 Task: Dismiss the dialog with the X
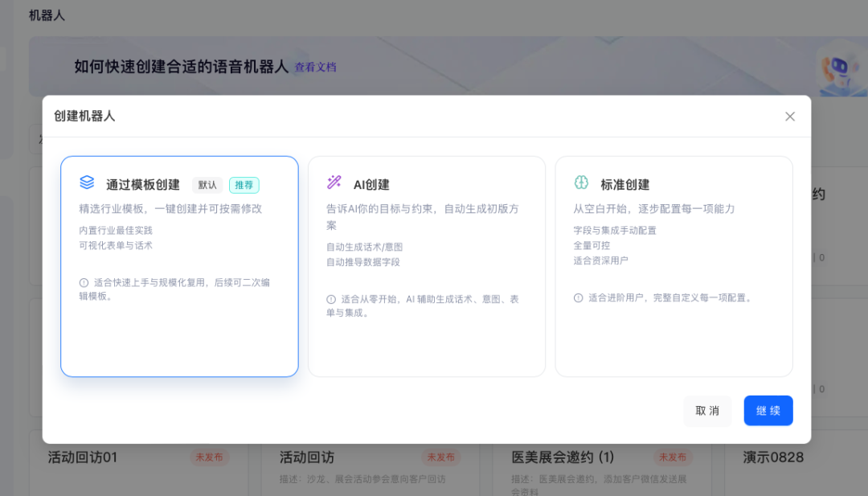pos(790,116)
